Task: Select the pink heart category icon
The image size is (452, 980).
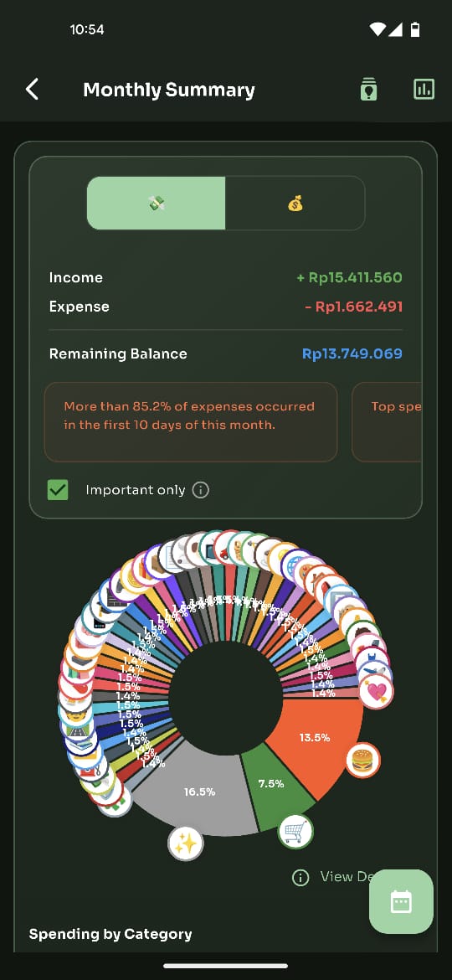Action: tap(377, 691)
